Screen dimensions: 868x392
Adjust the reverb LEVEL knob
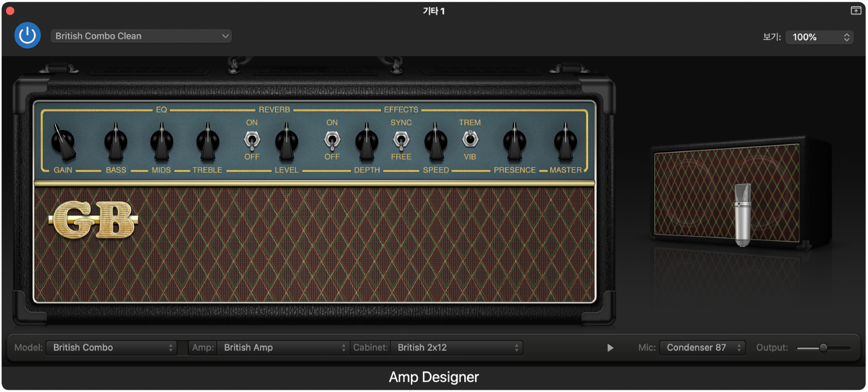click(x=286, y=141)
